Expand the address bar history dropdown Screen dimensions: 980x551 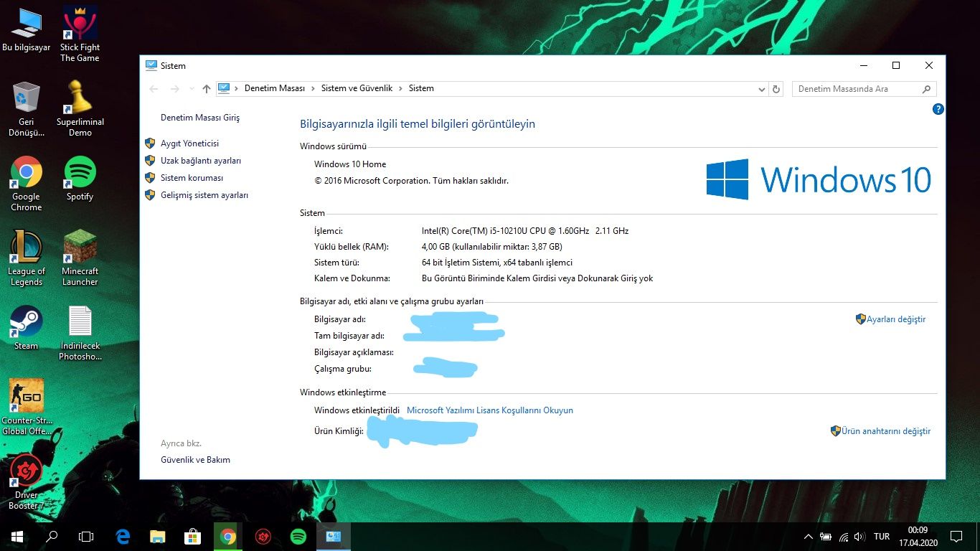tap(762, 89)
